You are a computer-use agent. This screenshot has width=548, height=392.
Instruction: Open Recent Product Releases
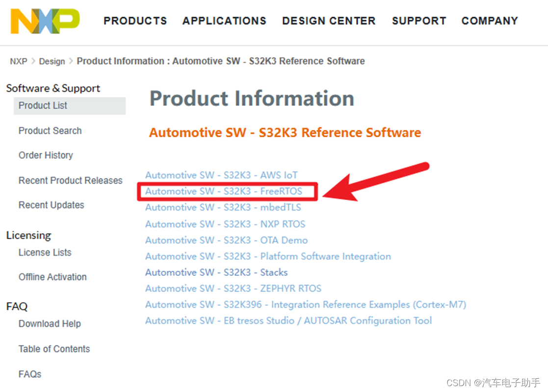[71, 180]
